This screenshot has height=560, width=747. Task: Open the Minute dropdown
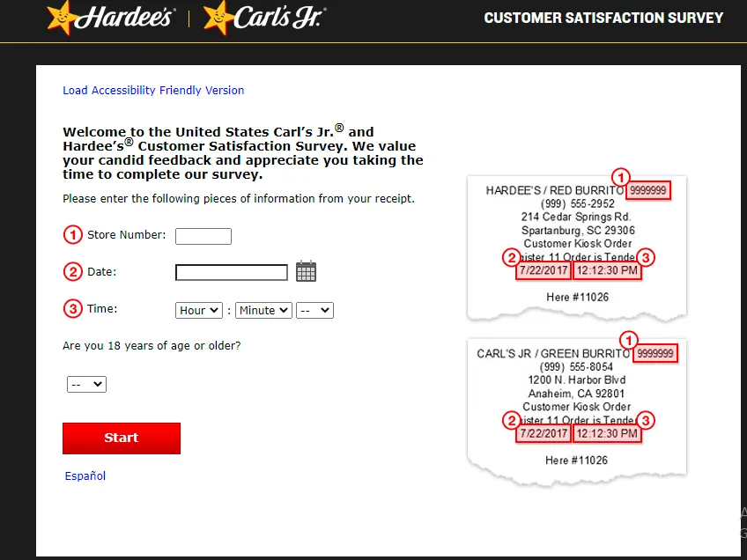263,310
